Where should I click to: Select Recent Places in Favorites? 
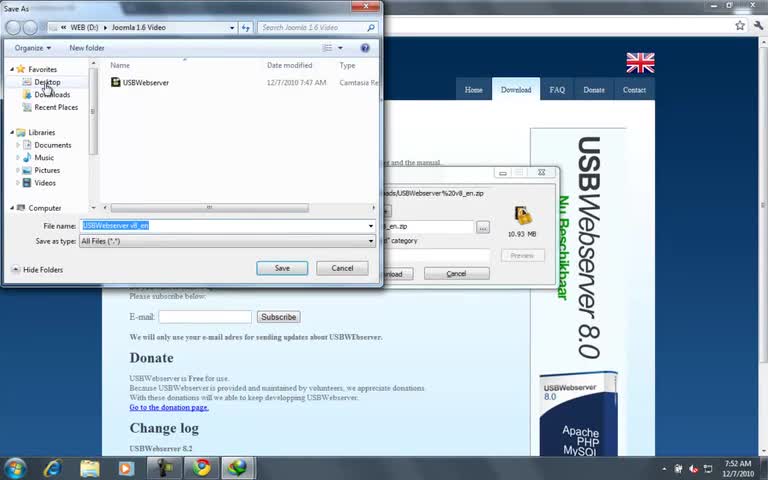[56, 107]
